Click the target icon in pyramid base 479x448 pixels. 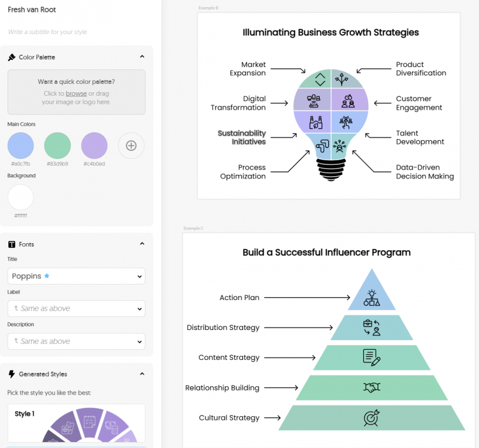[371, 417]
